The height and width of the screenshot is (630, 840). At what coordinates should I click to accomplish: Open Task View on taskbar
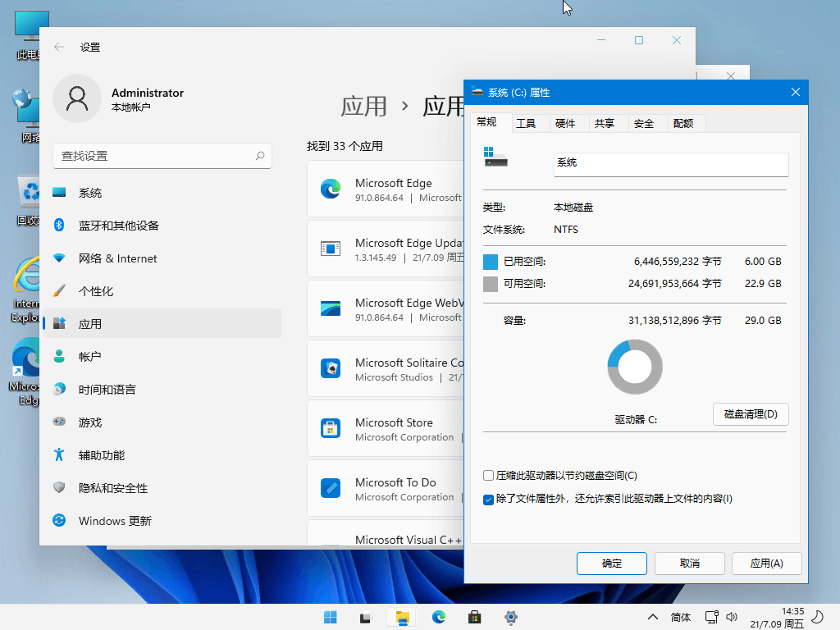point(364,617)
